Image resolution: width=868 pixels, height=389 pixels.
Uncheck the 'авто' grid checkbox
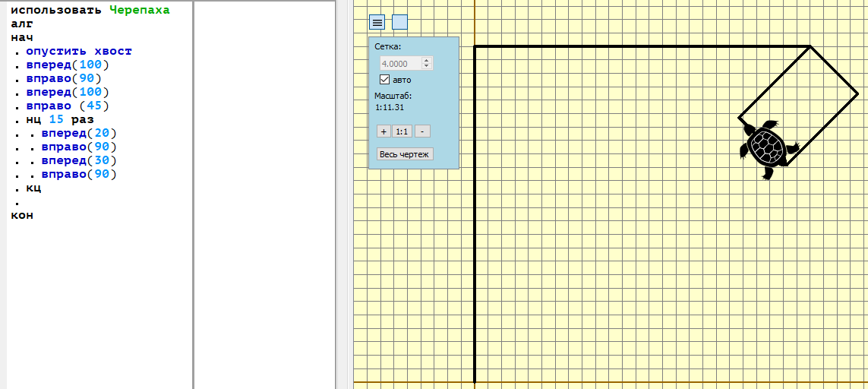[385, 79]
